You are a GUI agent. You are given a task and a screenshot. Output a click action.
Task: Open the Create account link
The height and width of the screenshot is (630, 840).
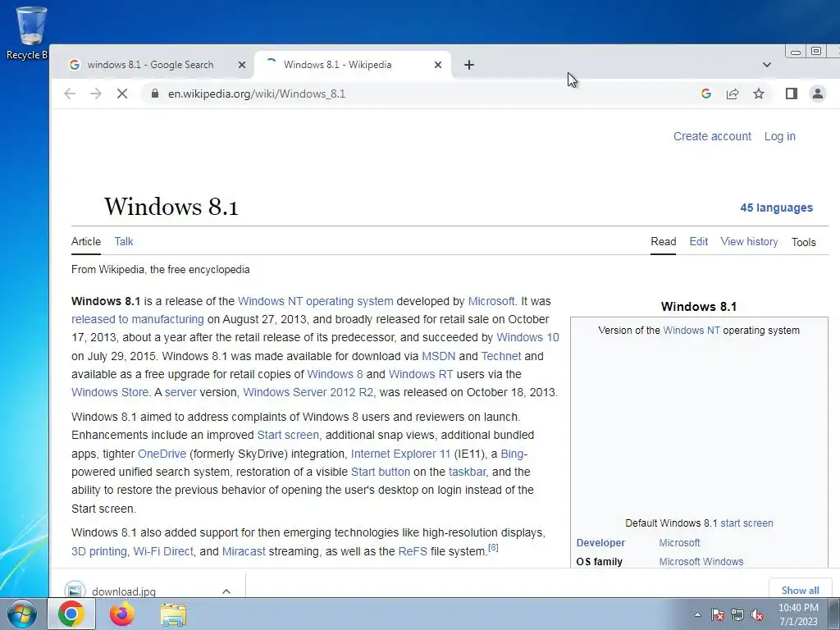[x=712, y=136]
